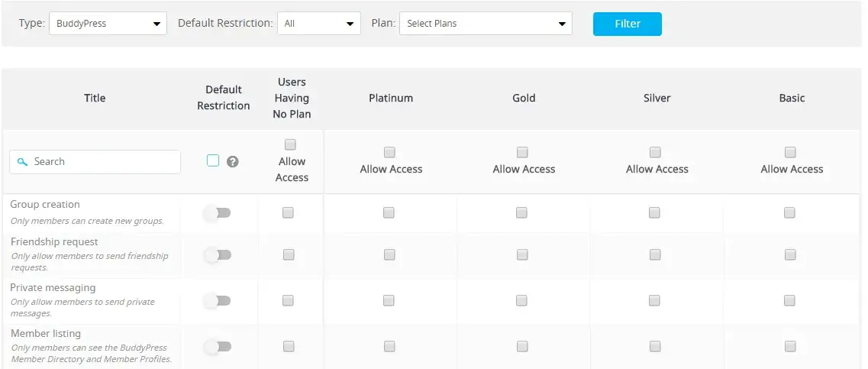The height and width of the screenshot is (369, 868).
Task: Enable Allow Access for Users Having No Plan
Action: 289,144
